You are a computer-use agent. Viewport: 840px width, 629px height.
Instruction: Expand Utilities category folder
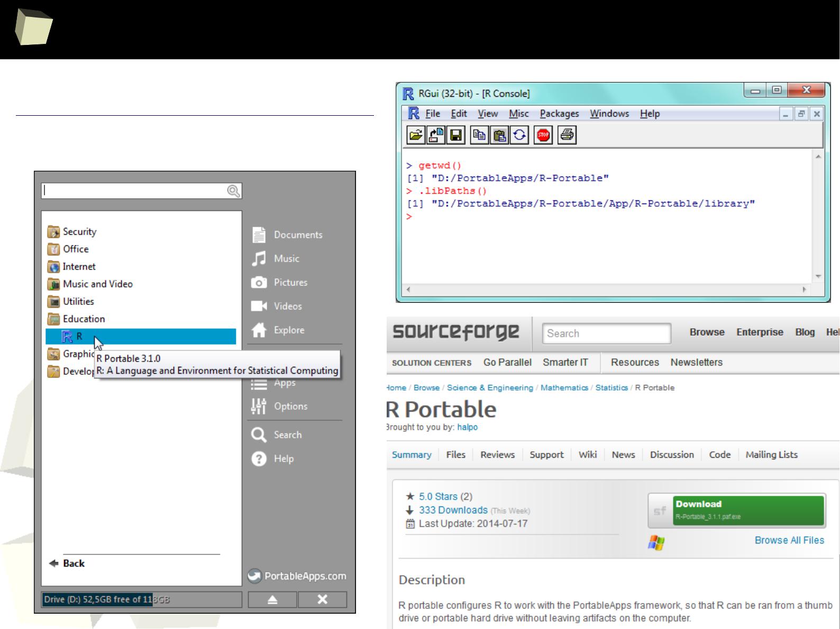coord(71,301)
